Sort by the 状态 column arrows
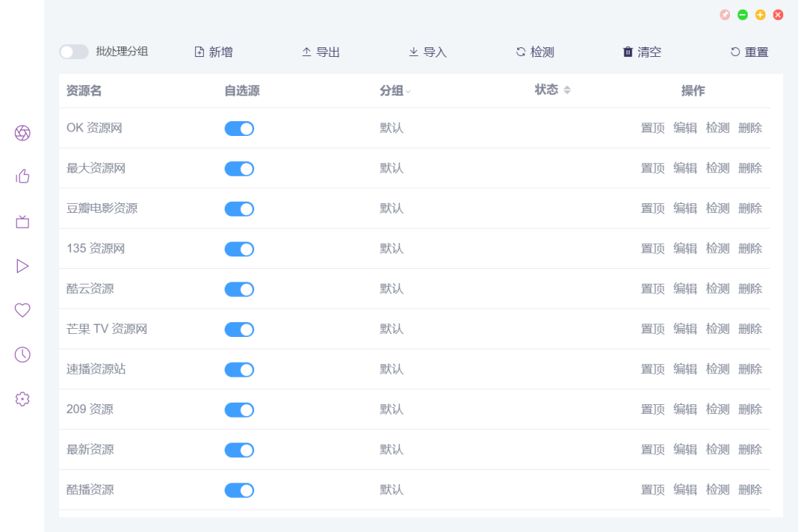Viewport: 798px width, 532px height. 567,90
